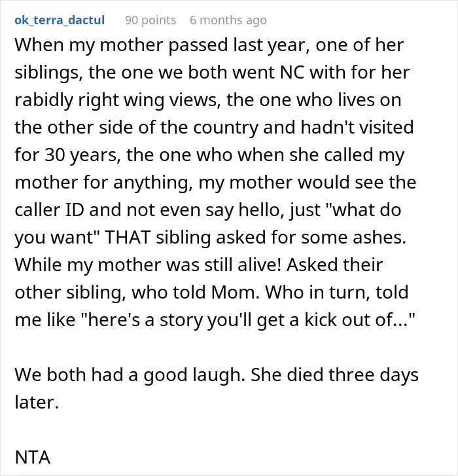Open the ok_terra_dactul user profile link
The height and width of the screenshot is (476, 458).
point(60,20)
